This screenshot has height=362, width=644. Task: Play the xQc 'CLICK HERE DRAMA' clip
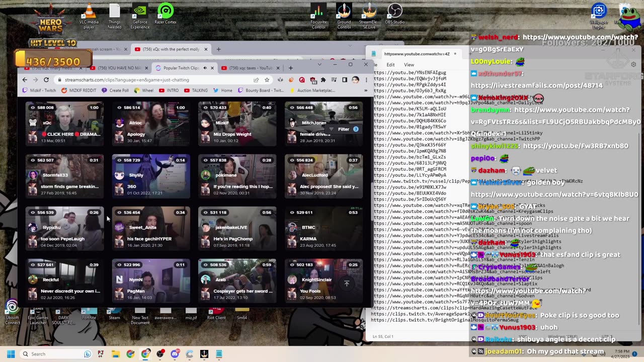click(64, 124)
